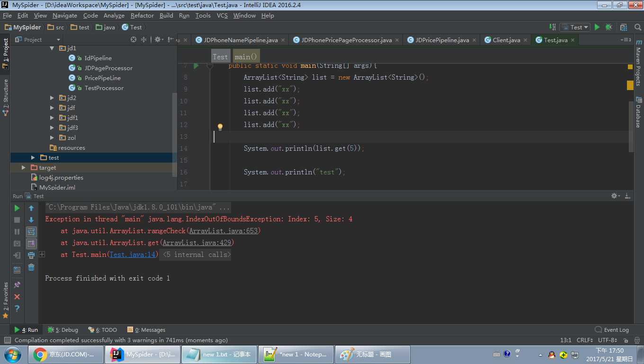Clear the console with the trash icon
Image resolution: width=644 pixels, height=364 pixels.
point(31,267)
